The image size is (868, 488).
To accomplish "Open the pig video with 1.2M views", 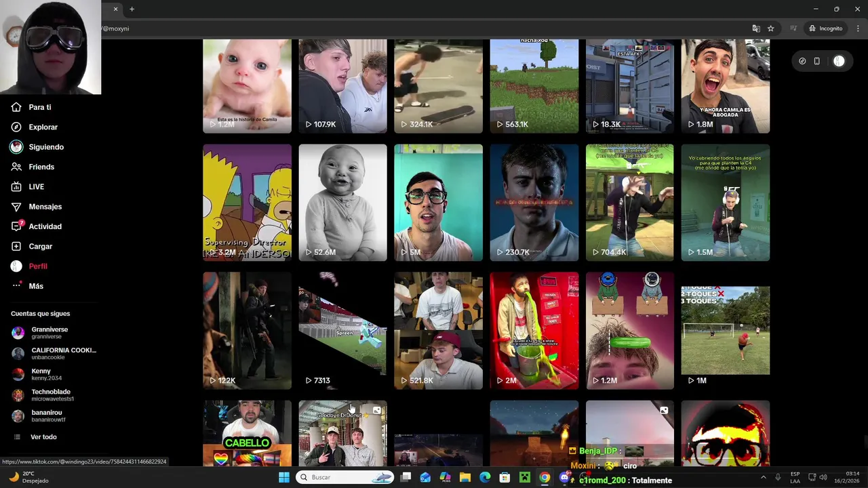I will pyautogui.click(x=247, y=86).
